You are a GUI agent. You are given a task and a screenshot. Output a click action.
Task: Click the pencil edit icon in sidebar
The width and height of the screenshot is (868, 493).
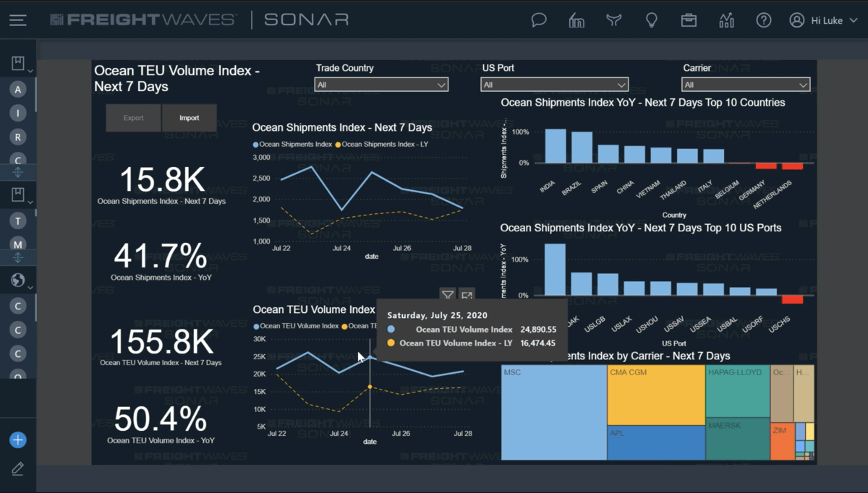(x=18, y=469)
